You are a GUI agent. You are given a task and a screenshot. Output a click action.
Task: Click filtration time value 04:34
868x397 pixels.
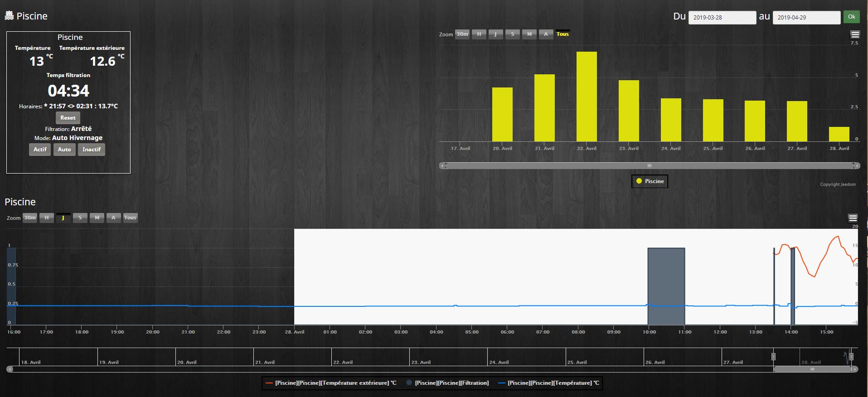pos(68,91)
